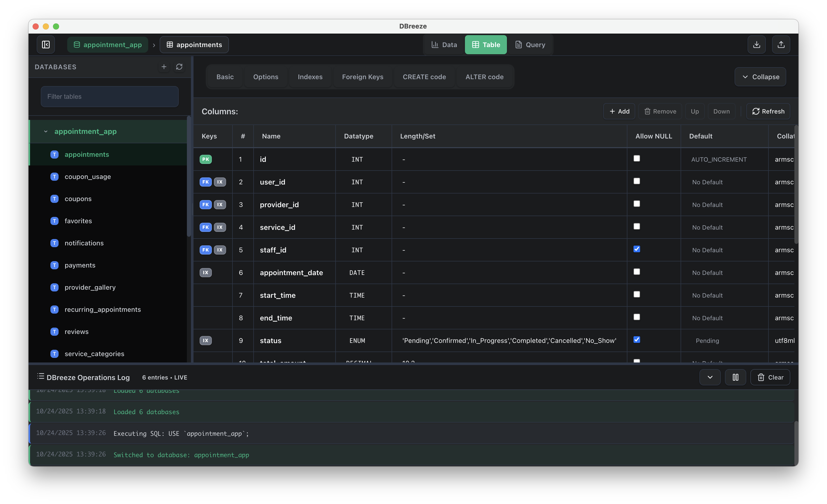Image resolution: width=827 pixels, height=504 pixels.
Task: Open the Foreign Keys tab
Action: coord(363,77)
